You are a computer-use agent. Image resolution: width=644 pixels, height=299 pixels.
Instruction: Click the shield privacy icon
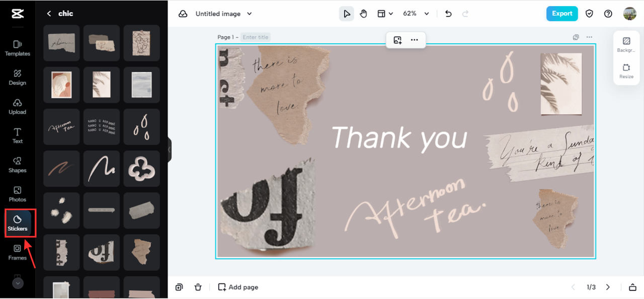click(x=589, y=14)
